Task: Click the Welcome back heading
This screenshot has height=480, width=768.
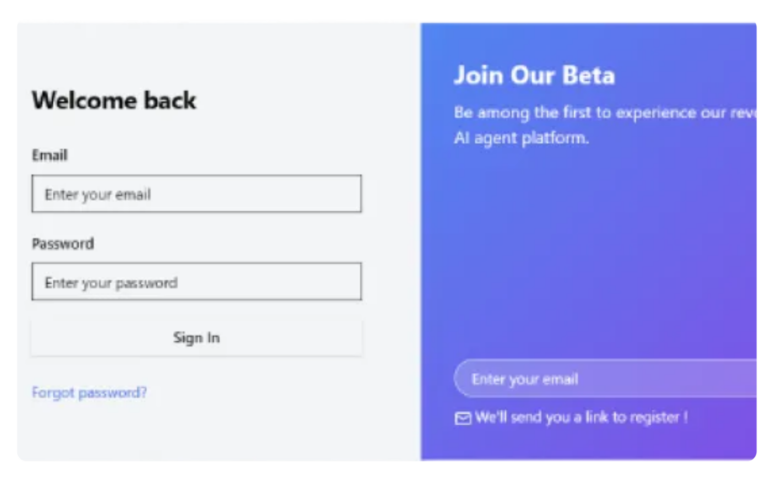Action: coord(114,100)
